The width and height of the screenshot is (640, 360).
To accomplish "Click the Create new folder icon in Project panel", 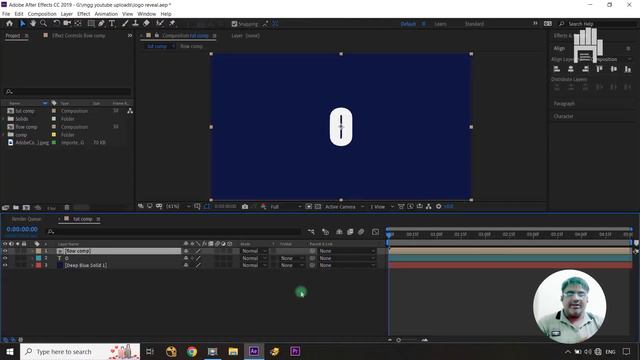I will coord(16,207).
